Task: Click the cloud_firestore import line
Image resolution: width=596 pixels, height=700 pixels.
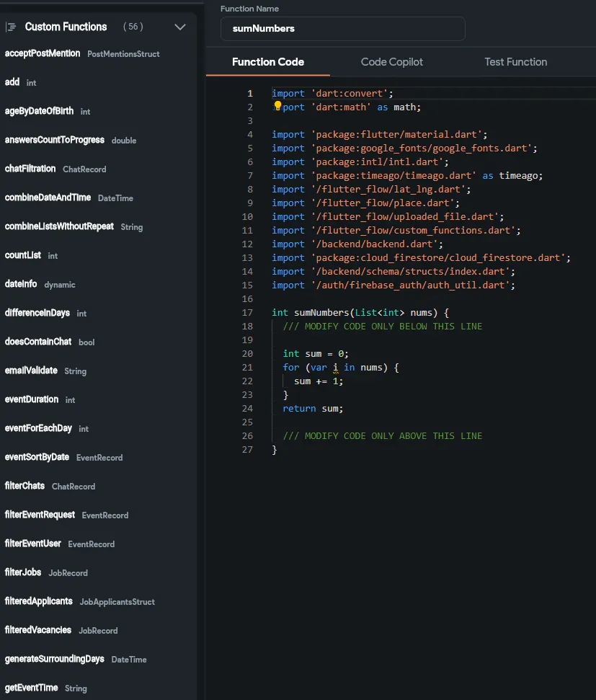Action: coord(421,257)
